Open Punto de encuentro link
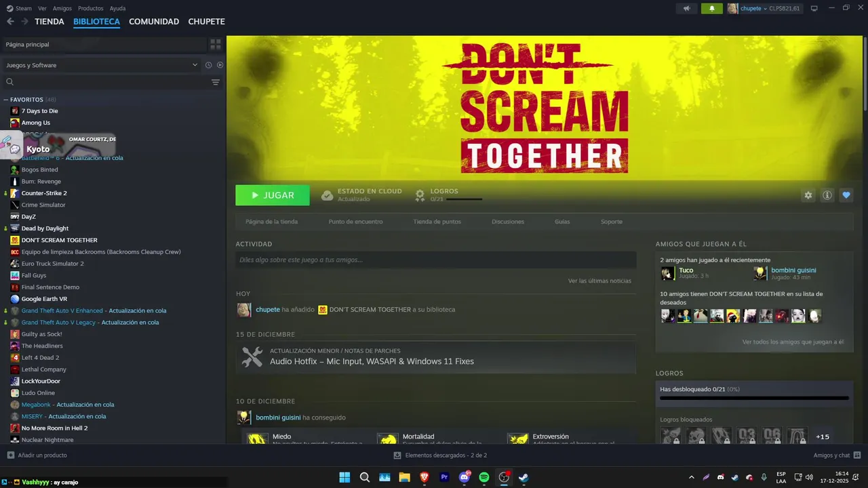Viewport: 868px width, 488px height. (355, 222)
